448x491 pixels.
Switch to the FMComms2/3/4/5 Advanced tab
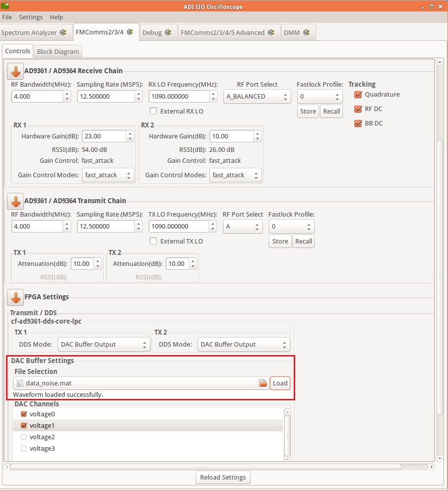click(229, 32)
